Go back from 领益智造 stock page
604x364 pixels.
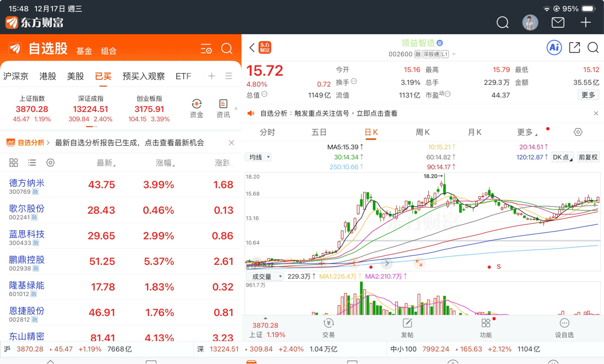252,47
